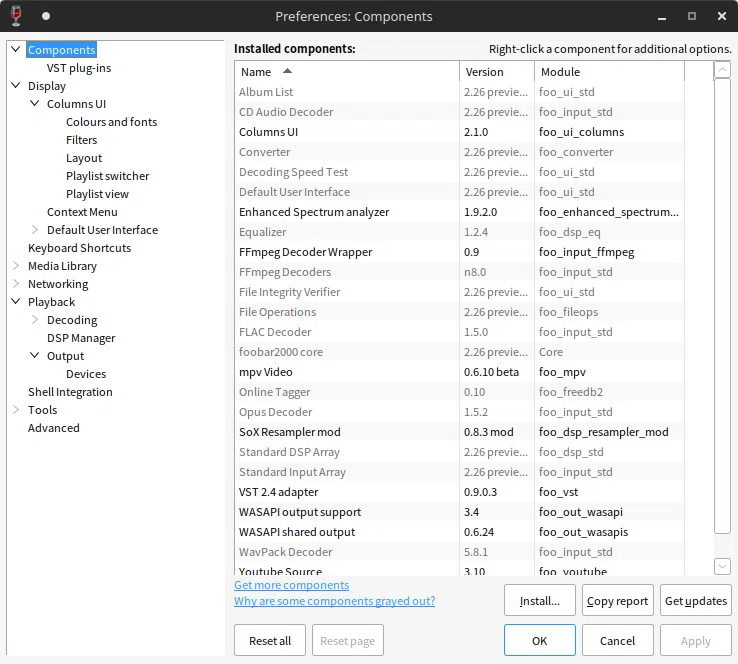Click the sort arrow on Name column
This screenshot has height=664, width=738.
pyautogui.click(x=287, y=72)
